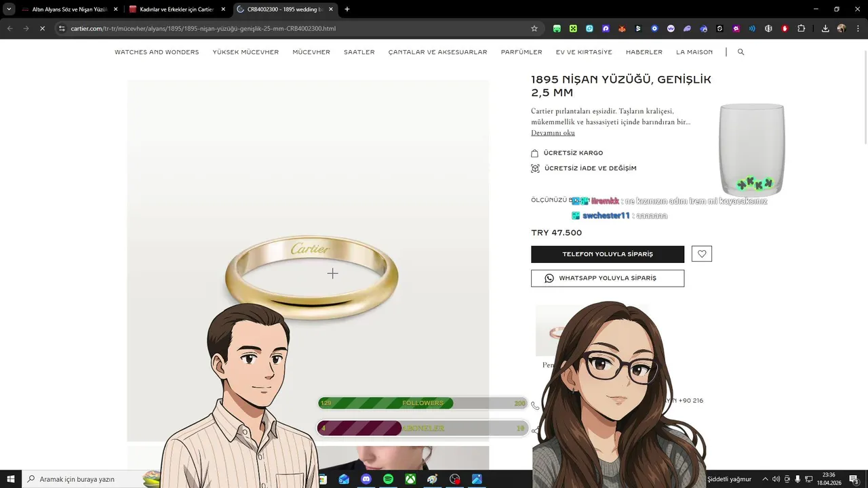Launch Spotify from the taskbar
Image resolution: width=868 pixels, height=488 pixels.
coord(388,479)
